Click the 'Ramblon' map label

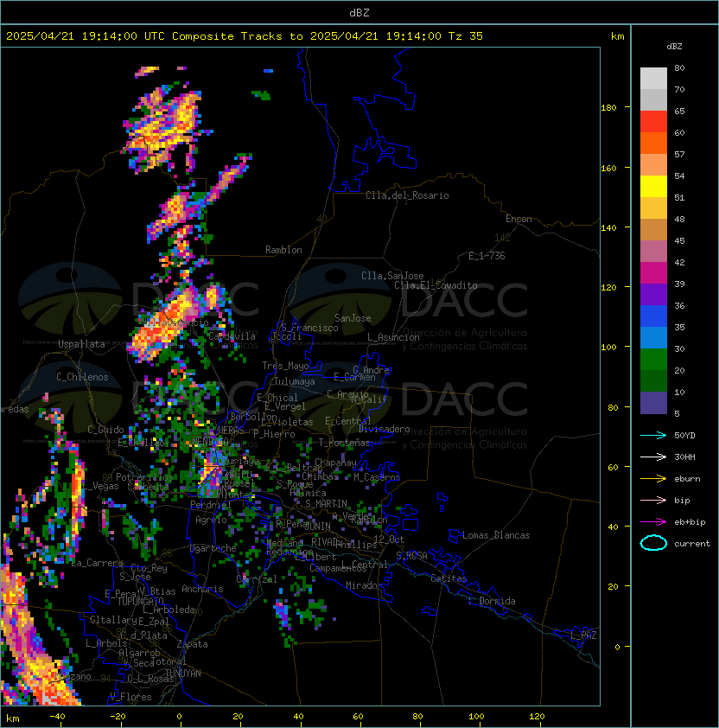click(283, 250)
